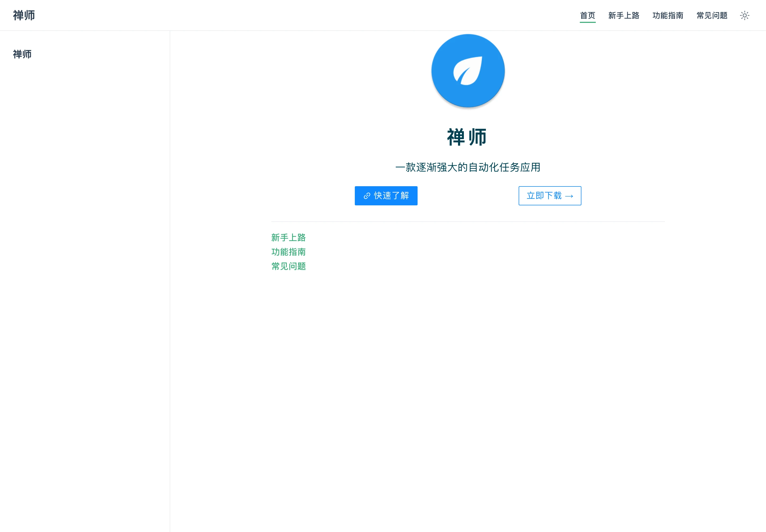Open 功能指南 in top navigation
Viewport: 766px width, 532px height.
(668, 15)
